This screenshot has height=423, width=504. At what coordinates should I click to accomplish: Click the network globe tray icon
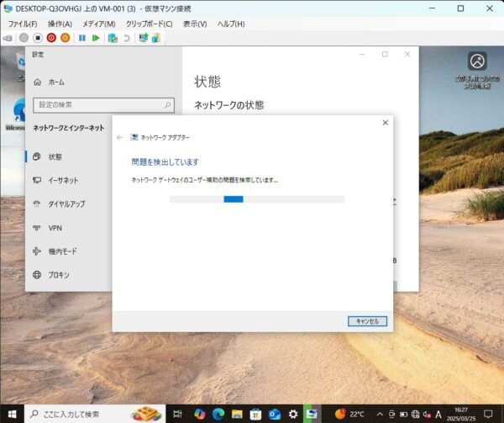coord(415,415)
